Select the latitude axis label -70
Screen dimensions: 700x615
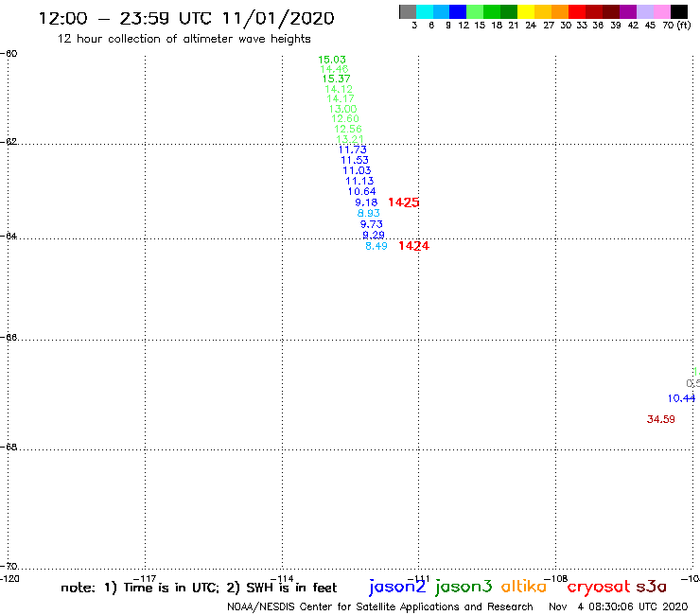(x=9, y=567)
